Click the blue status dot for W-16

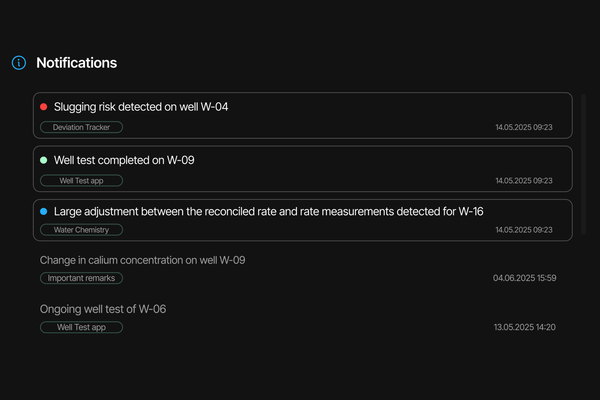[43, 212]
